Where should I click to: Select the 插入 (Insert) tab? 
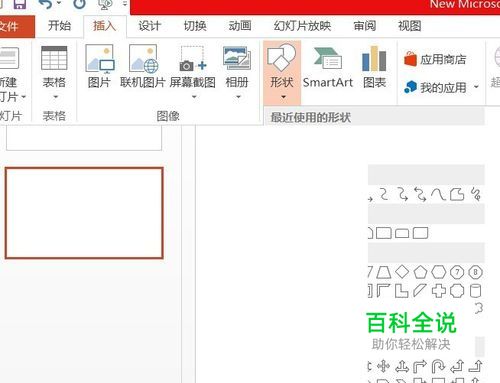coord(104,26)
